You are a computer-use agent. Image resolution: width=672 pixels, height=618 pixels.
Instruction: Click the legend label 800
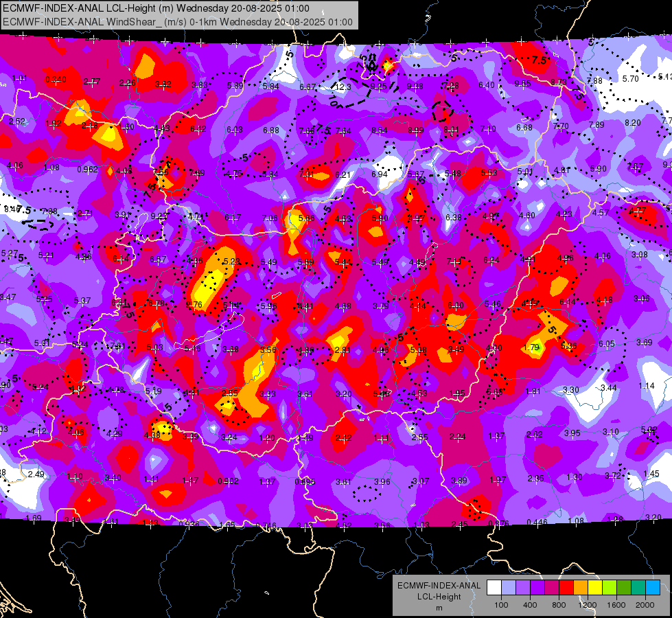click(x=559, y=605)
